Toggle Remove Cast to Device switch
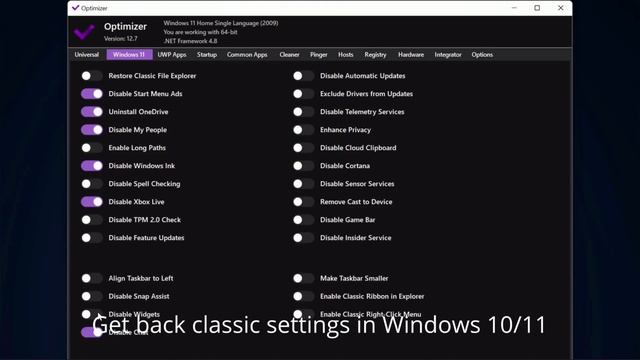The width and height of the screenshot is (640, 360). 303,202
